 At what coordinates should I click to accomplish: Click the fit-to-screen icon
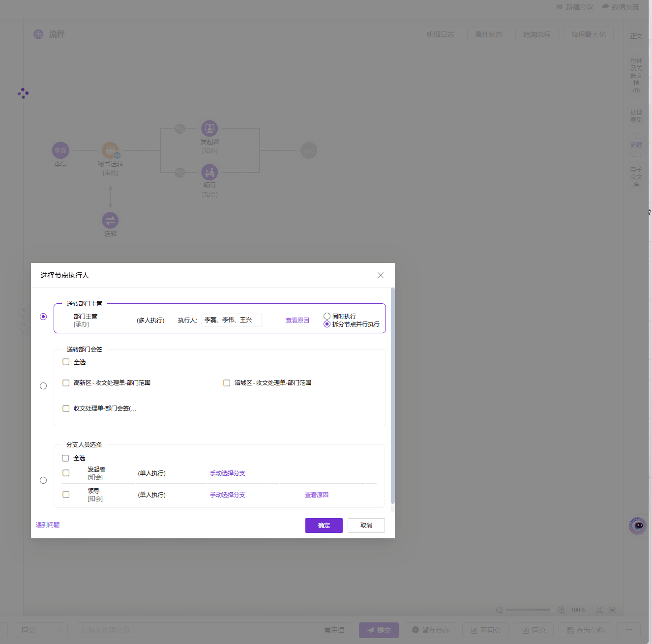click(x=599, y=610)
